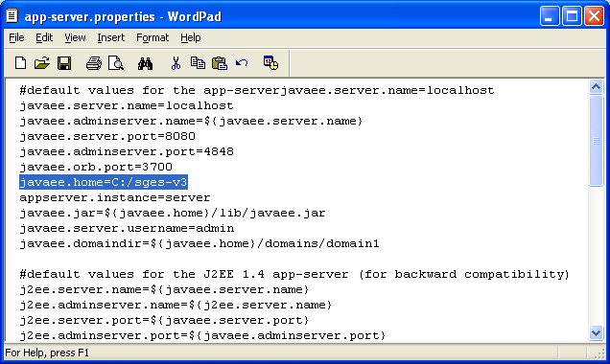This screenshot has width=610, height=364.
Task: Minimize the WordPad window
Action: point(550,16)
